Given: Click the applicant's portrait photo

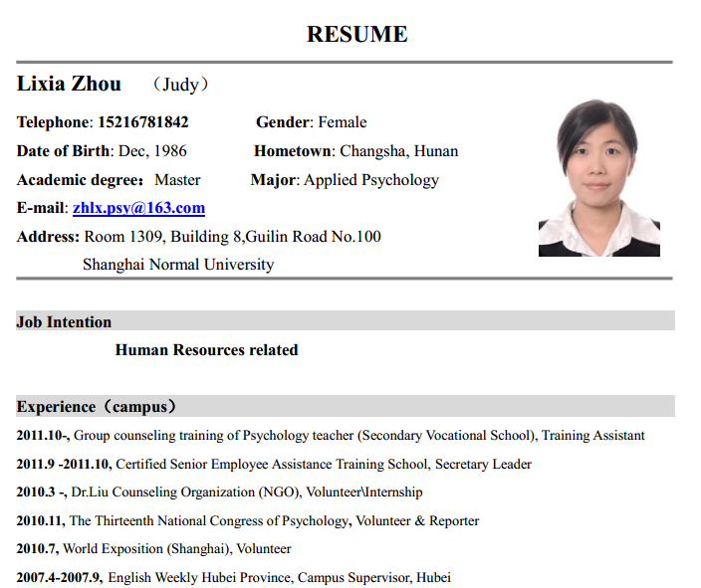Looking at the screenshot, I should coord(598,178).
